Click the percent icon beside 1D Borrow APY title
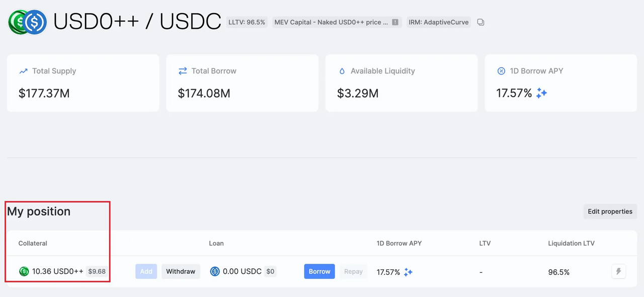 coord(501,71)
